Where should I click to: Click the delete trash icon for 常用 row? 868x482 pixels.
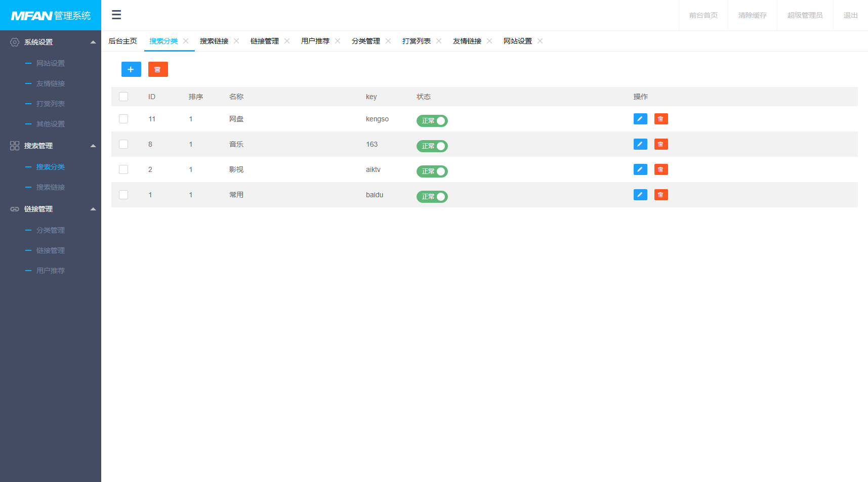[x=660, y=195]
